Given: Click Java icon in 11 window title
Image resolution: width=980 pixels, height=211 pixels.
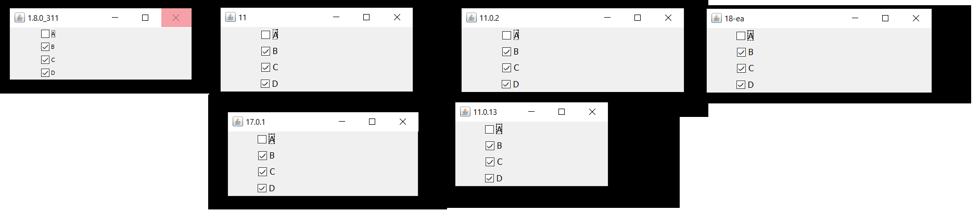Looking at the screenshot, I should pyautogui.click(x=230, y=17).
